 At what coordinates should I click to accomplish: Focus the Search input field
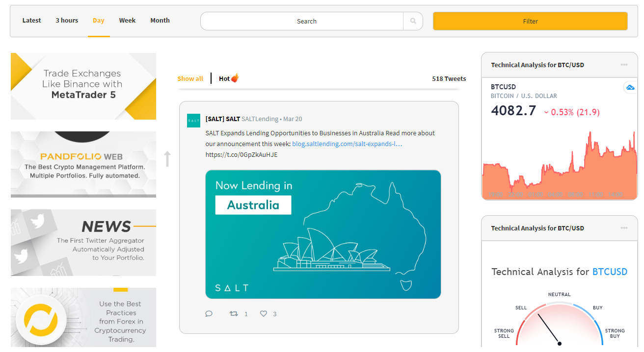click(x=302, y=21)
